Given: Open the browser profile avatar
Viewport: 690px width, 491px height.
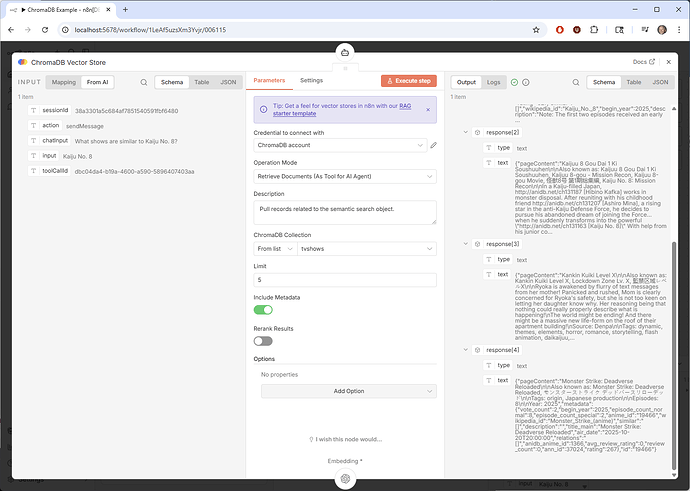Looking at the screenshot, I should [662, 30].
